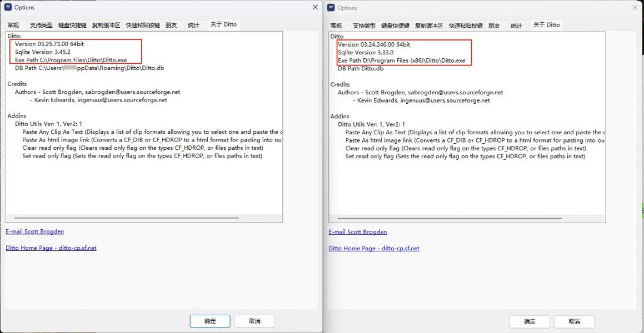This screenshot has width=644, height=333.
Task: Select 'Version 03.24.246.00 64bit' line
Action: [x=374, y=44]
